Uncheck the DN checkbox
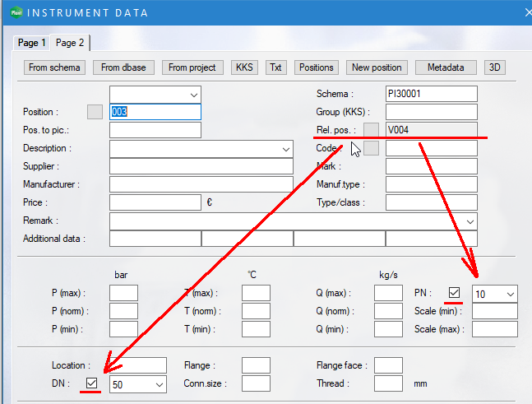The height and width of the screenshot is (404, 532). pyautogui.click(x=92, y=383)
